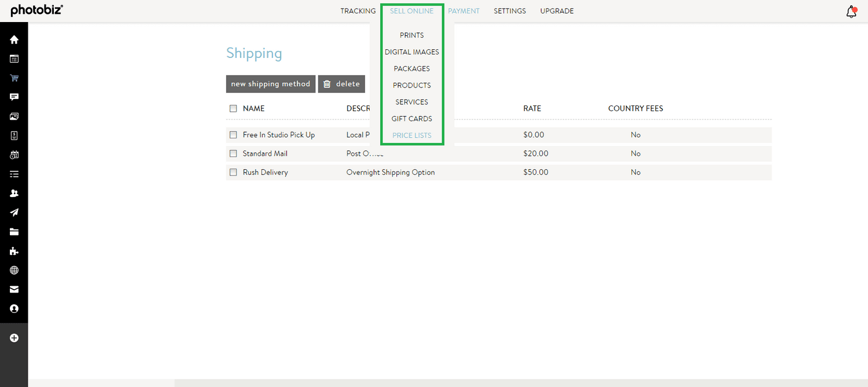Open the Standard Mail shipping method
This screenshot has width=868, height=387.
point(265,154)
